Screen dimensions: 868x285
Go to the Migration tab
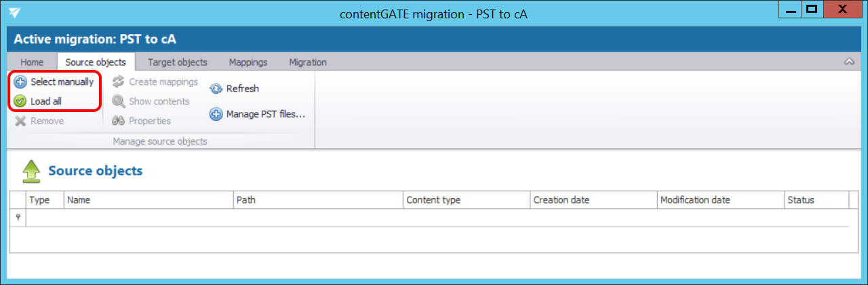307,62
